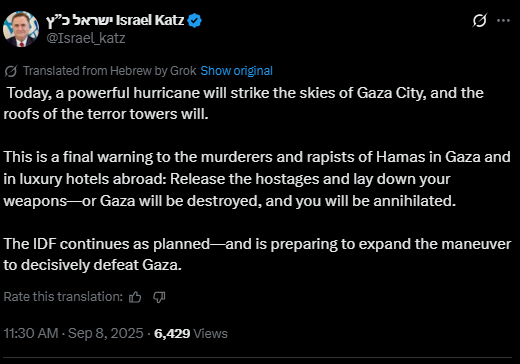The width and height of the screenshot is (520, 364).
Task: Rate the translation with thumbs down
Action: click(159, 297)
